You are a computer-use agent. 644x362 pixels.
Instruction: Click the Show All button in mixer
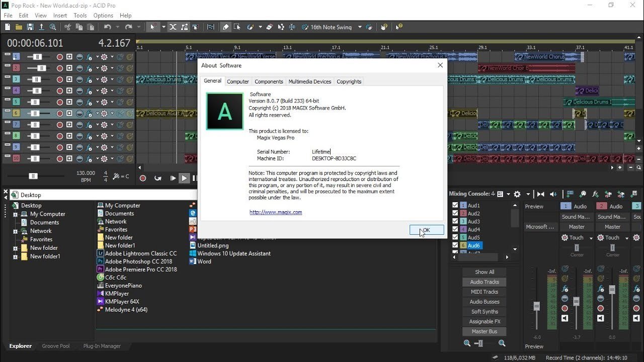[x=485, y=272]
